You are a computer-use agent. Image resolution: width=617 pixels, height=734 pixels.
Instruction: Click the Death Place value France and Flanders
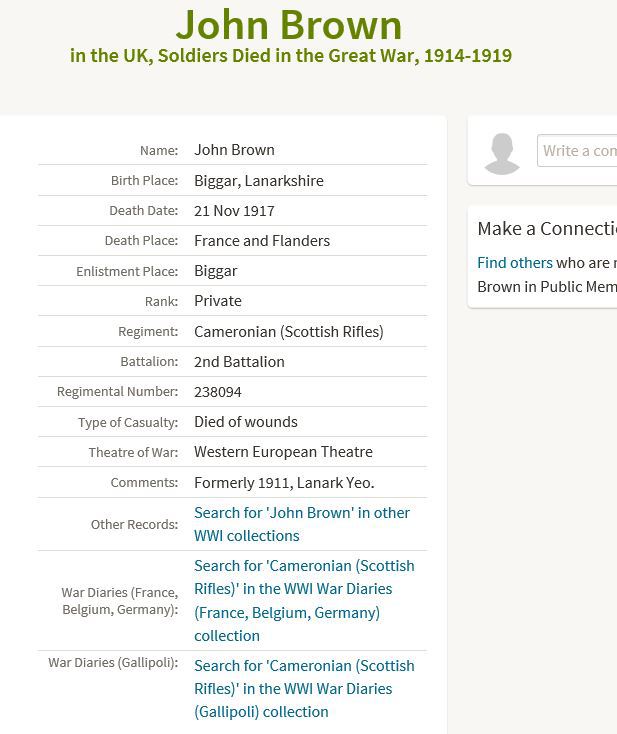point(261,241)
